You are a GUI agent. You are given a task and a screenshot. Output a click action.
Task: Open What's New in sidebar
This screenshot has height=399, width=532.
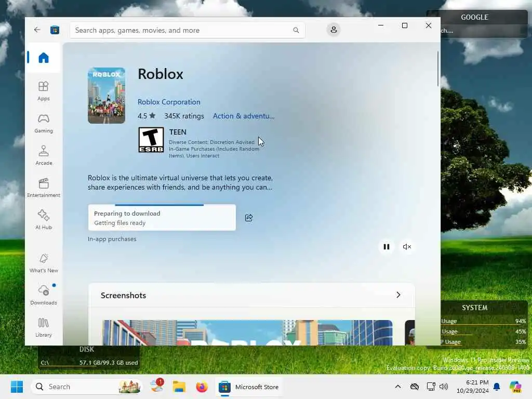click(x=44, y=263)
